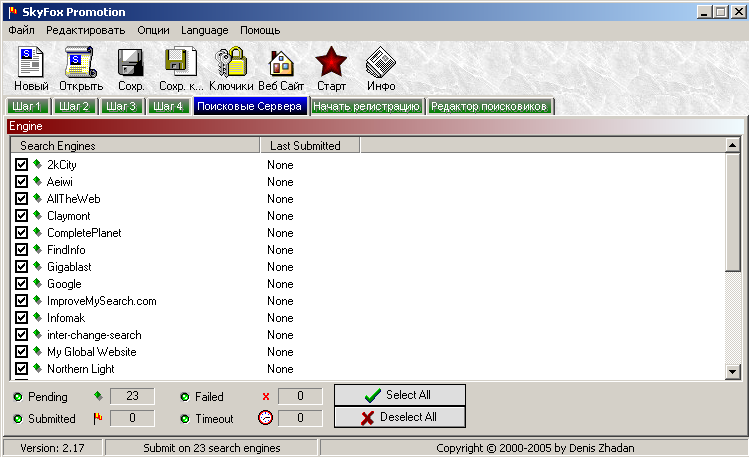Select the Поисковые Сервера tab
The image size is (749, 457).
pyautogui.click(x=249, y=106)
